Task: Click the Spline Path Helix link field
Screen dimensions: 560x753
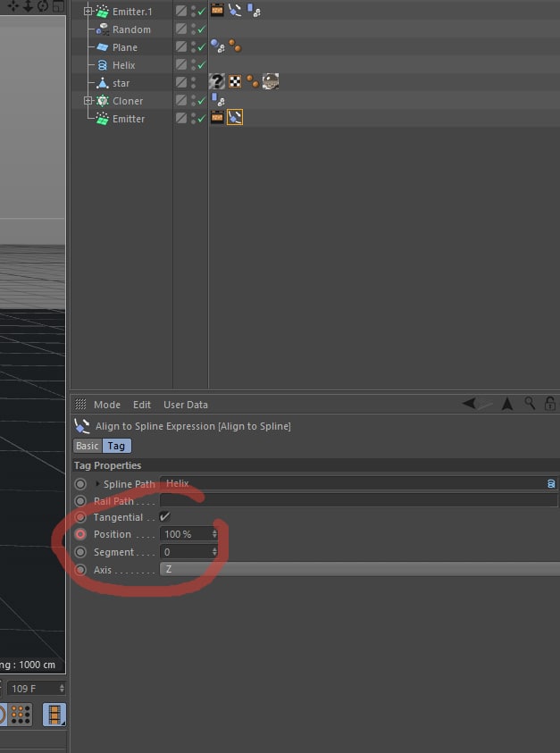Action: [x=358, y=483]
